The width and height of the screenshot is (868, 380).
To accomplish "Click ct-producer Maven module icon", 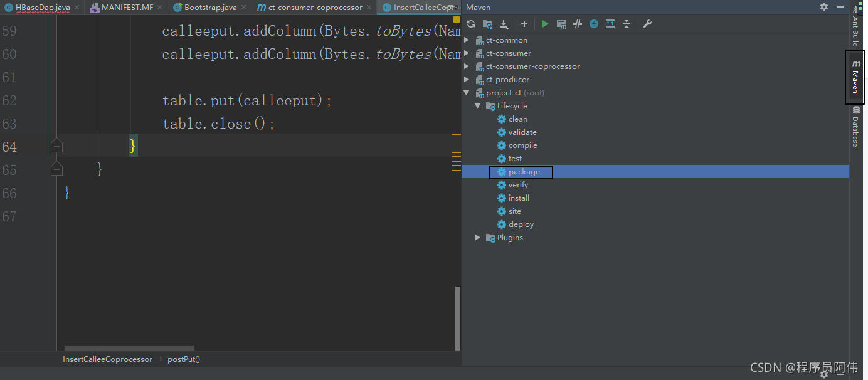I will pyautogui.click(x=480, y=80).
